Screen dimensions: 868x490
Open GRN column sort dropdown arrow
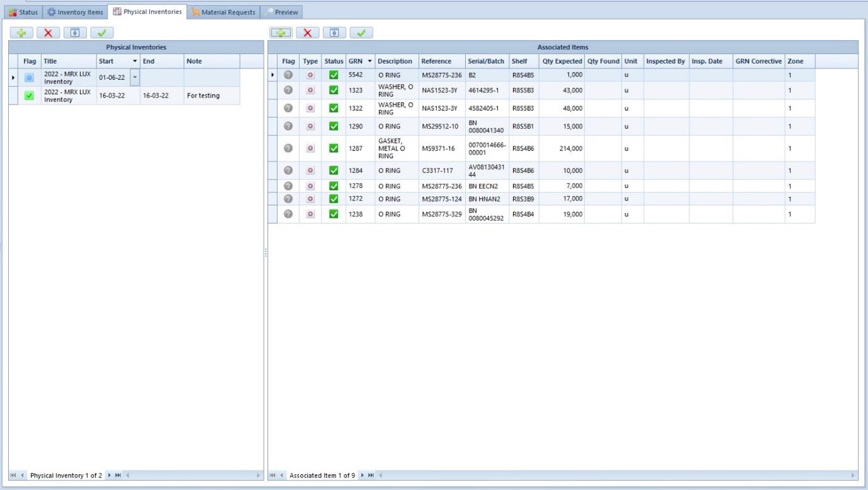pyautogui.click(x=370, y=61)
